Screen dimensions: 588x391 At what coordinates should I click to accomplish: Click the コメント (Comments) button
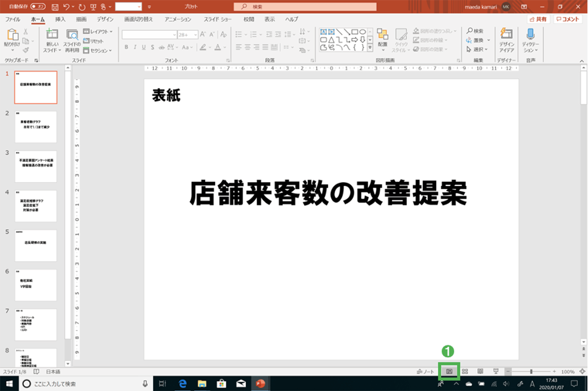click(x=567, y=19)
